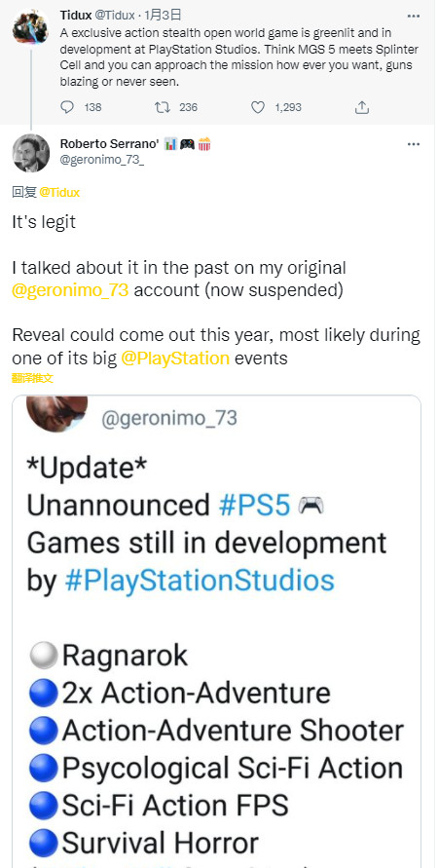The height and width of the screenshot is (868, 438).
Task: Open more options on the Tidux tweet
Action: point(413,16)
